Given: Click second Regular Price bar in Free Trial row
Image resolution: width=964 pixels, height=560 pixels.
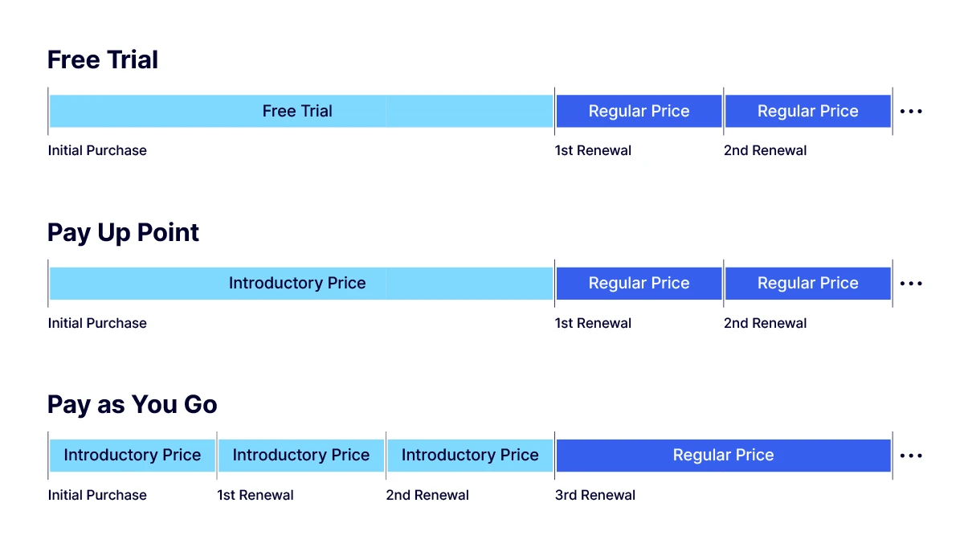Looking at the screenshot, I should tap(807, 112).
